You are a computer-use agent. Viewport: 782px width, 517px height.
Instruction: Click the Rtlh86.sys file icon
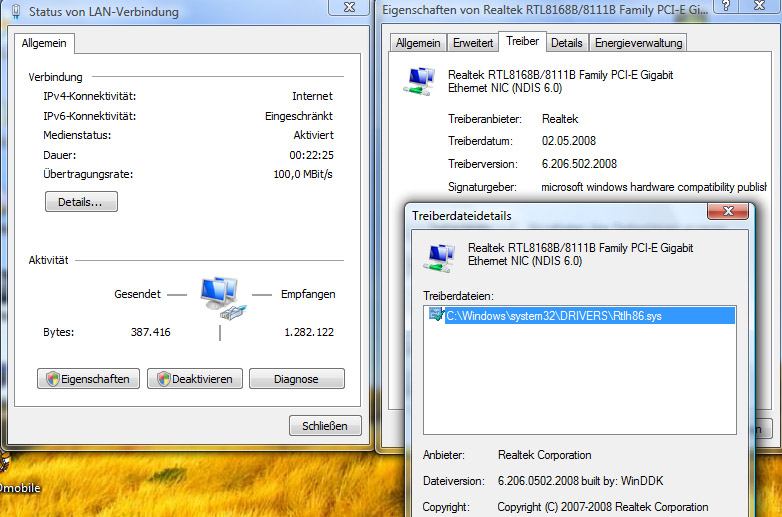(437, 314)
